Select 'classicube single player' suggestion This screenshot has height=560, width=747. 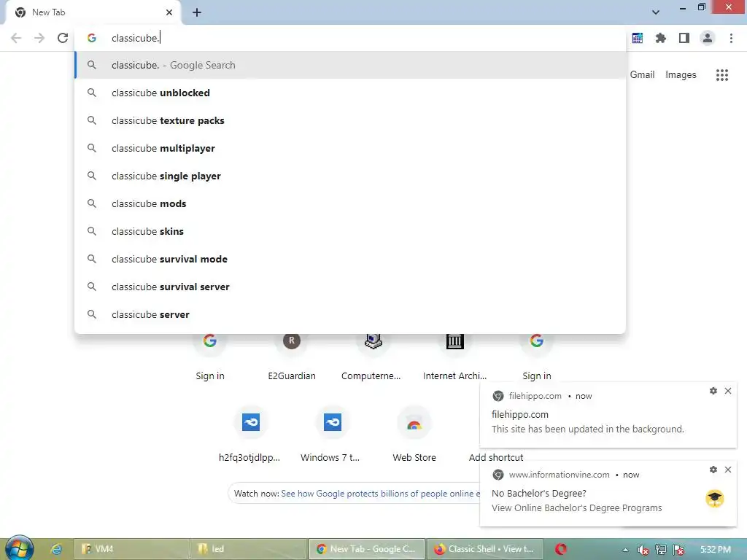point(350,176)
